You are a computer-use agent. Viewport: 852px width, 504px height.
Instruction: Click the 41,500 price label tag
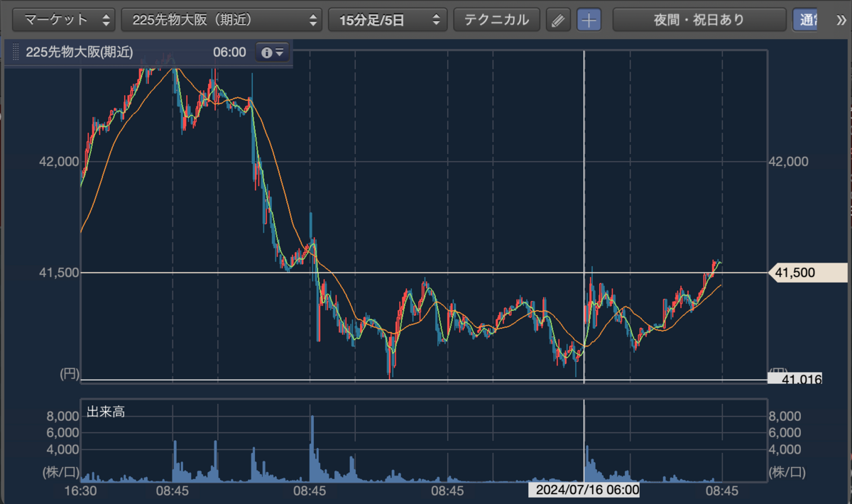pos(809,273)
